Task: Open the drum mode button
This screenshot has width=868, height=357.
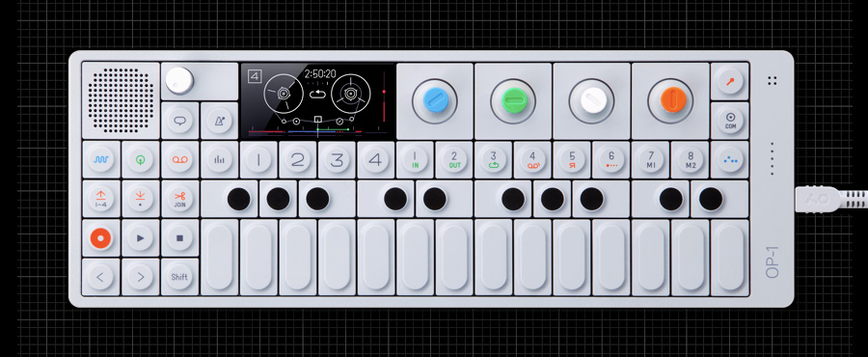Action: click(x=140, y=159)
